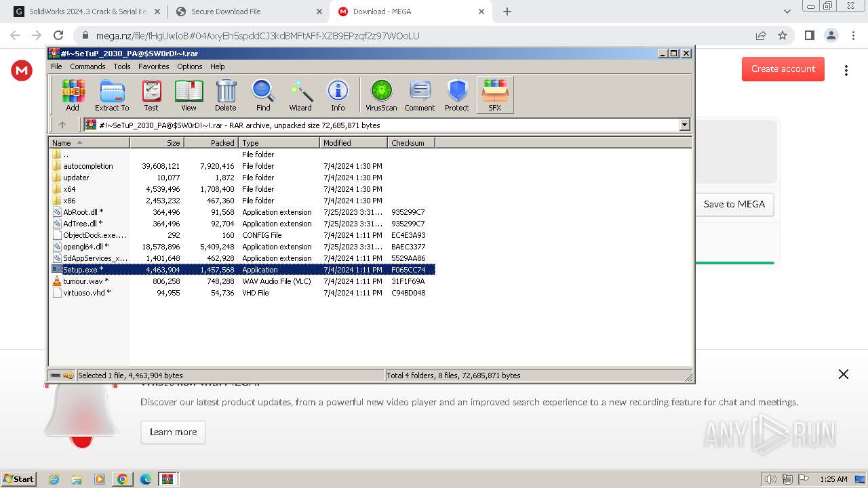The image size is (868, 488).
Task: Open the browser profile icon
Action: coord(831,35)
